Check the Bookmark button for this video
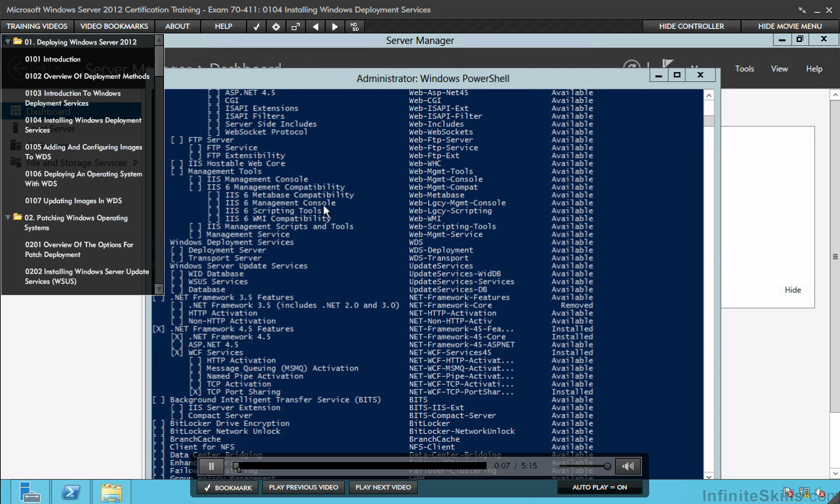This screenshot has width=840, height=504. [228, 488]
